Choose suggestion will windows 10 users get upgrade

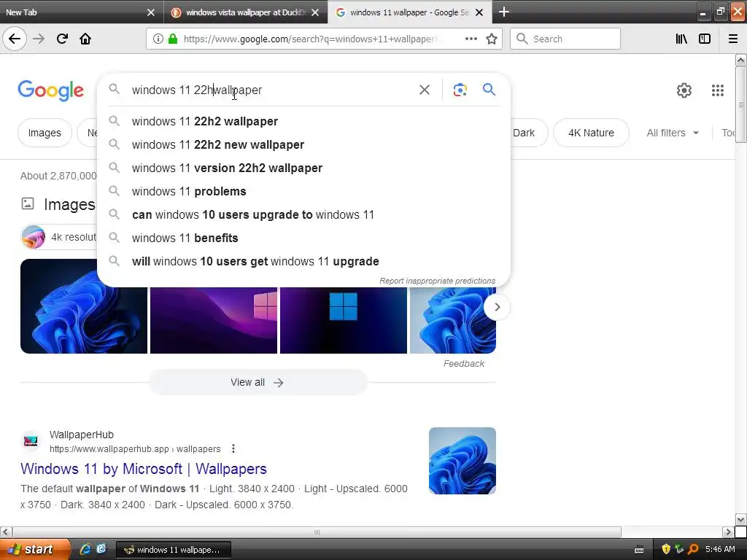coord(303,262)
